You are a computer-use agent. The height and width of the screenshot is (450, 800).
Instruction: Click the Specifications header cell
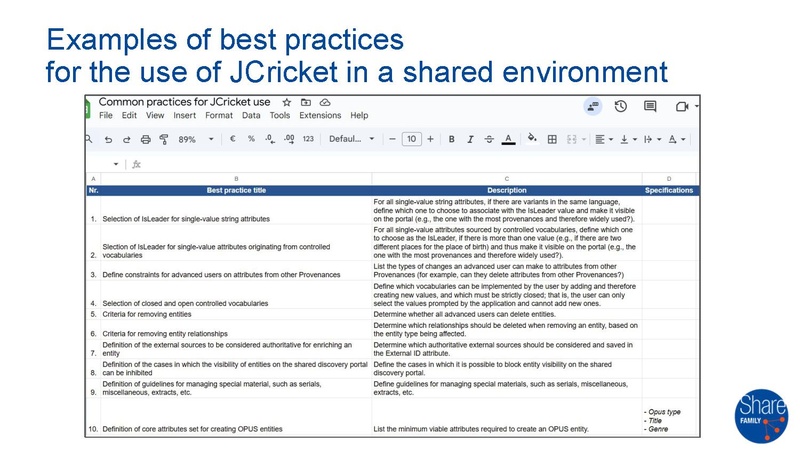[669, 190]
